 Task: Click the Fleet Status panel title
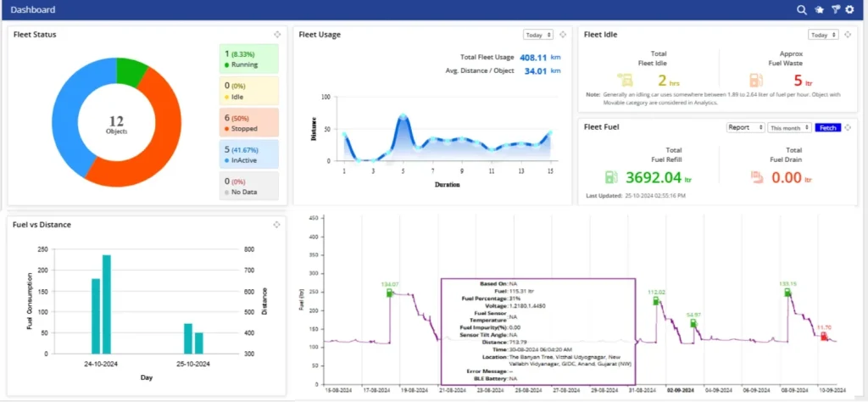pyautogui.click(x=35, y=34)
